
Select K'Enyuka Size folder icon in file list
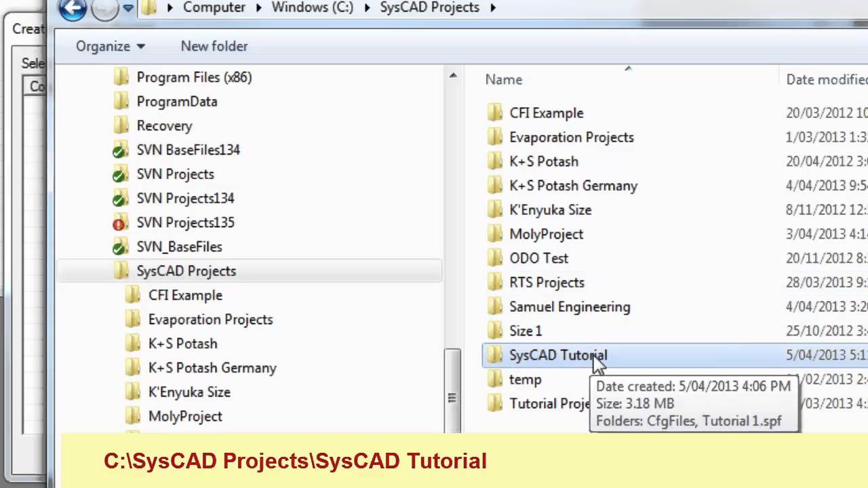[495, 210]
